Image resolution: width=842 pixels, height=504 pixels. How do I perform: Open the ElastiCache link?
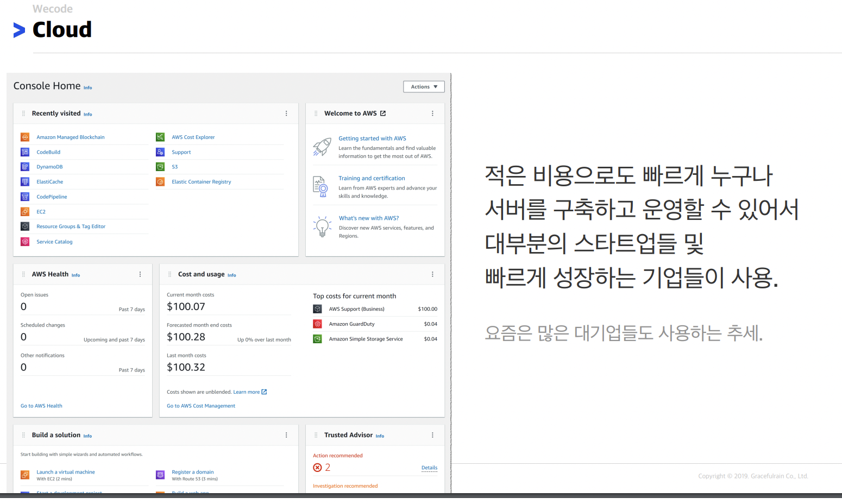[50, 182]
